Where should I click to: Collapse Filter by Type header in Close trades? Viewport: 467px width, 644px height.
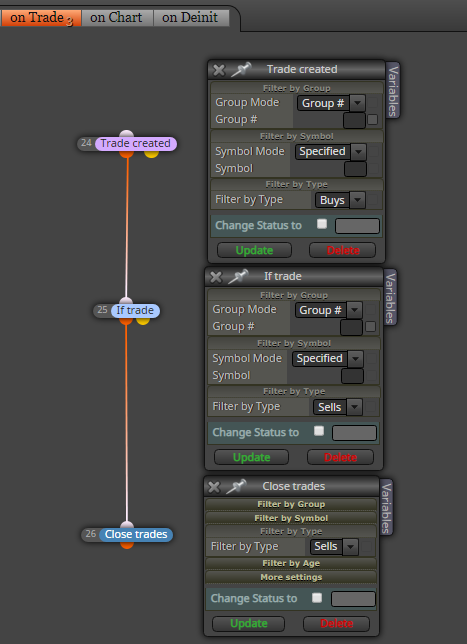pos(291,531)
